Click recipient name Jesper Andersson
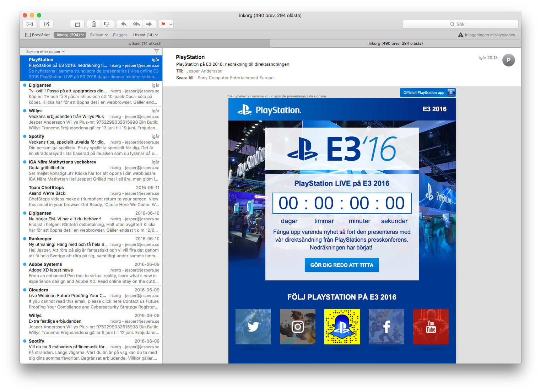The image size is (541, 392). tap(204, 71)
